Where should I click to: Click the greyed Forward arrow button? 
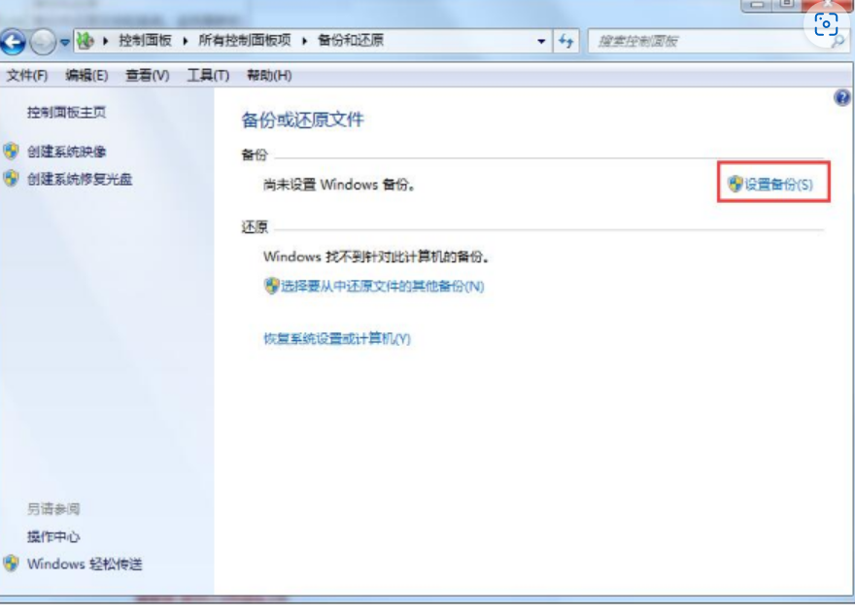tap(43, 42)
